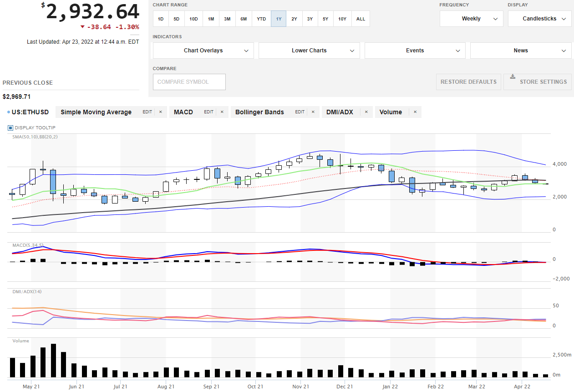Remove the Volume indicator
This screenshot has height=392, width=574.
pos(415,112)
